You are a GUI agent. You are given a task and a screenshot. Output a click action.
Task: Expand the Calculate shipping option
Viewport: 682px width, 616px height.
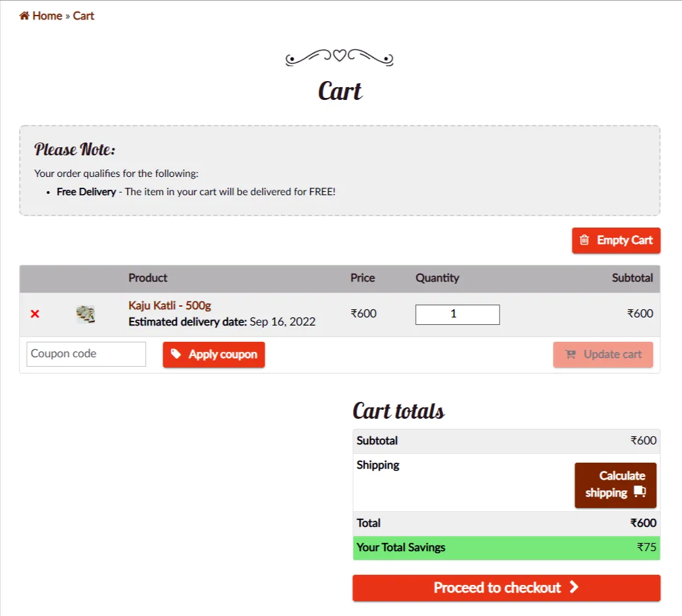(615, 484)
